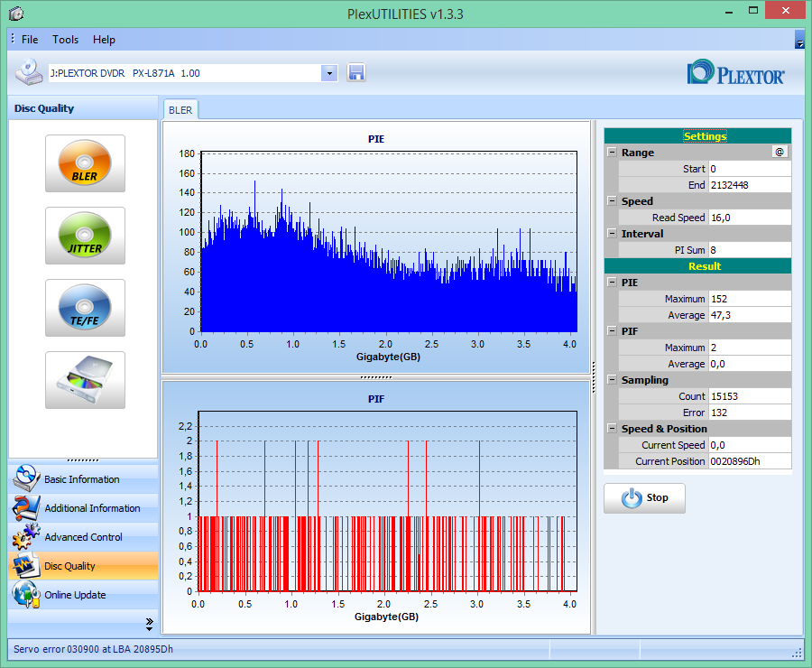Viewport: 812px width, 668px height.
Task: Select the JITTER disc test icon
Action: [85, 236]
